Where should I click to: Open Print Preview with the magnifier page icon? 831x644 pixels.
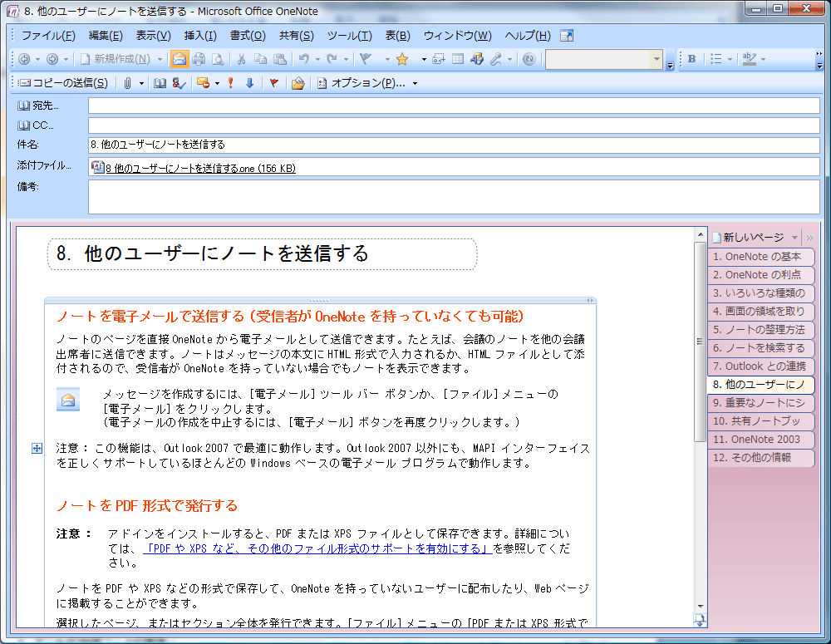pos(217,59)
